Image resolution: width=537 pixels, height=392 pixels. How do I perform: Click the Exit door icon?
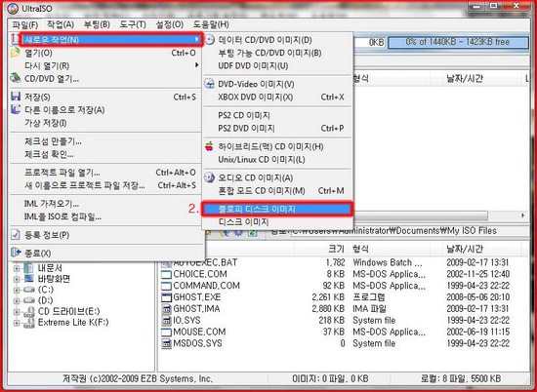[16, 253]
